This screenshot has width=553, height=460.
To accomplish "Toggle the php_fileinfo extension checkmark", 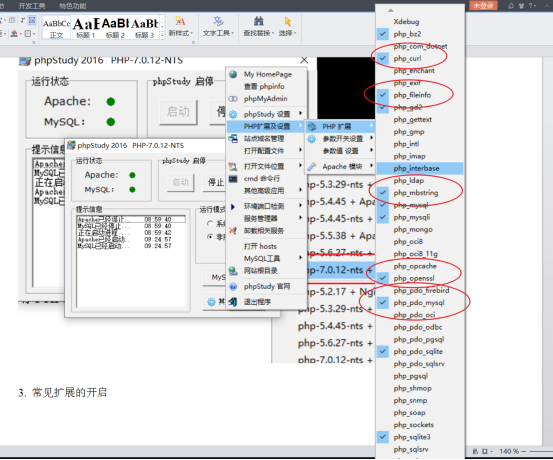I will point(383,95).
